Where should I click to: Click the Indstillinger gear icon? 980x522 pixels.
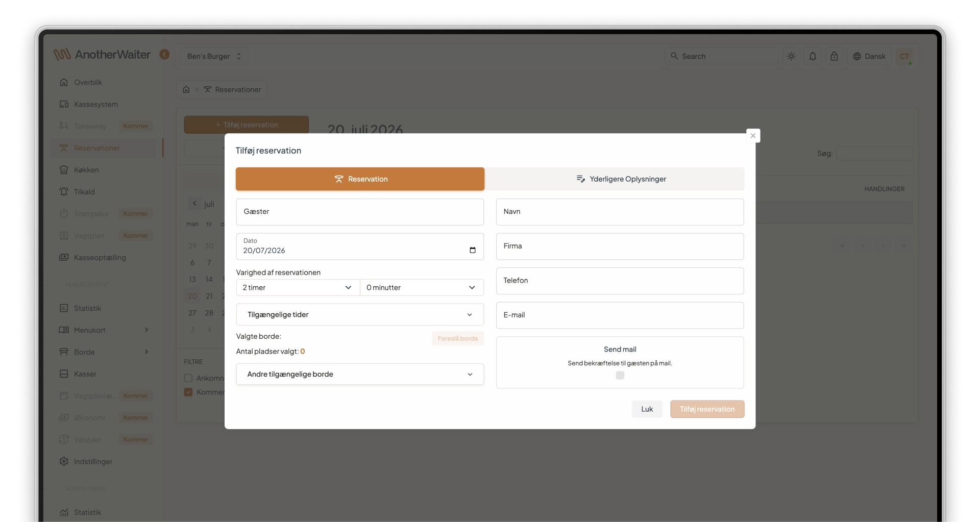point(64,462)
